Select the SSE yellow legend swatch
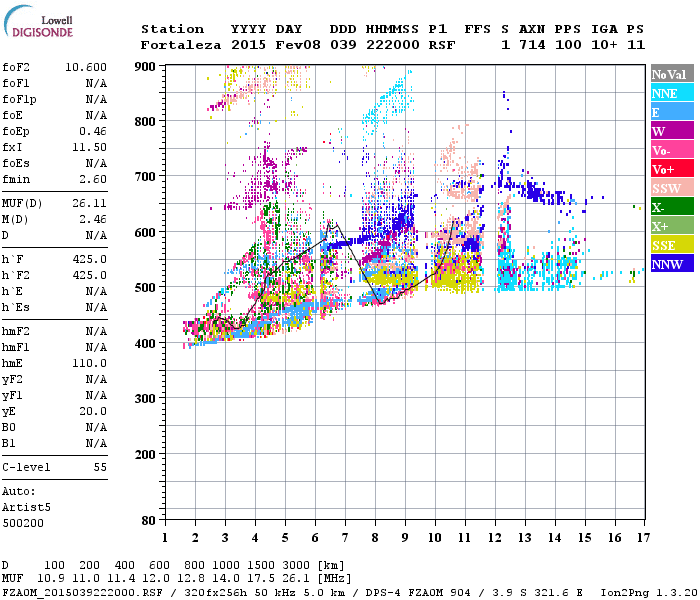 [x=672, y=245]
